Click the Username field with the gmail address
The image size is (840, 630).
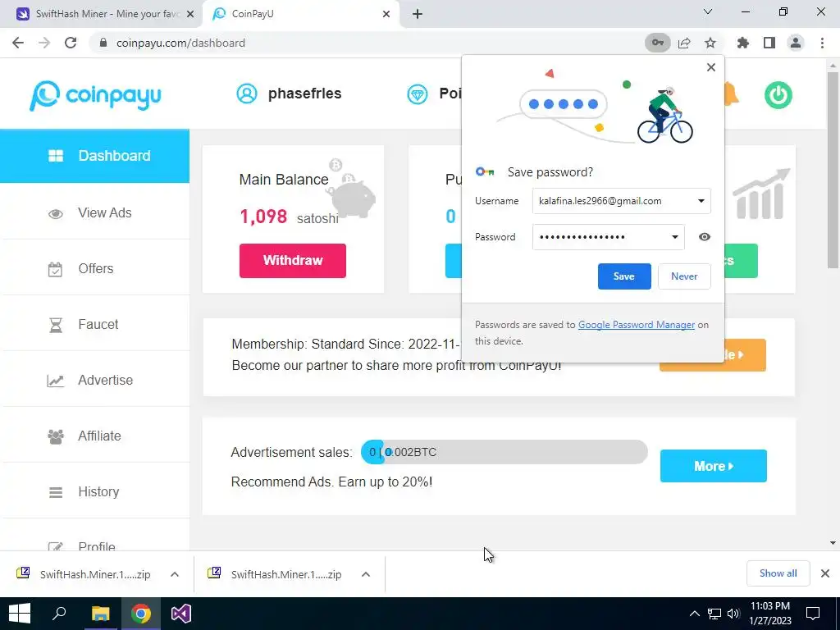[622, 201]
